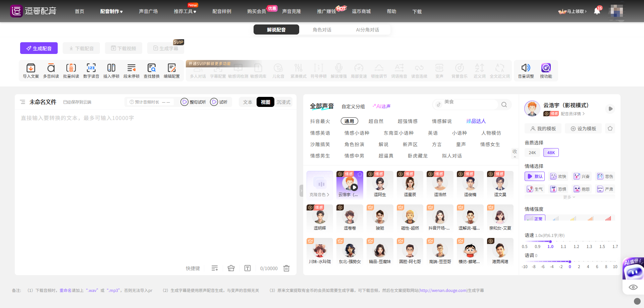The height and width of the screenshot is (308, 644).
Task: Open the 查找替换 find and replace tool
Action: [x=152, y=71]
